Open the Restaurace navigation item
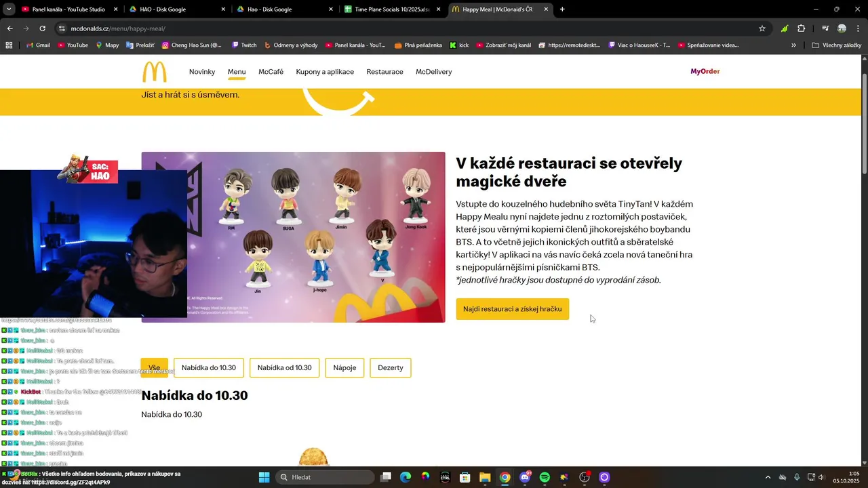The width and height of the screenshot is (868, 488). point(384,72)
